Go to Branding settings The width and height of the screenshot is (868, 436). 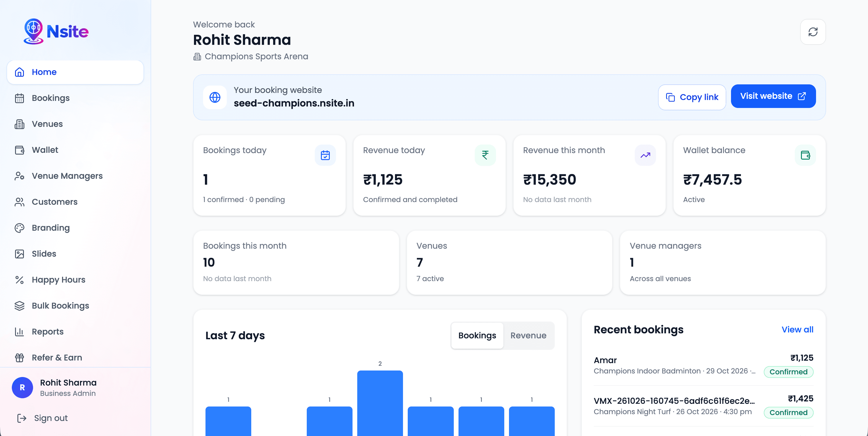[75, 228]
